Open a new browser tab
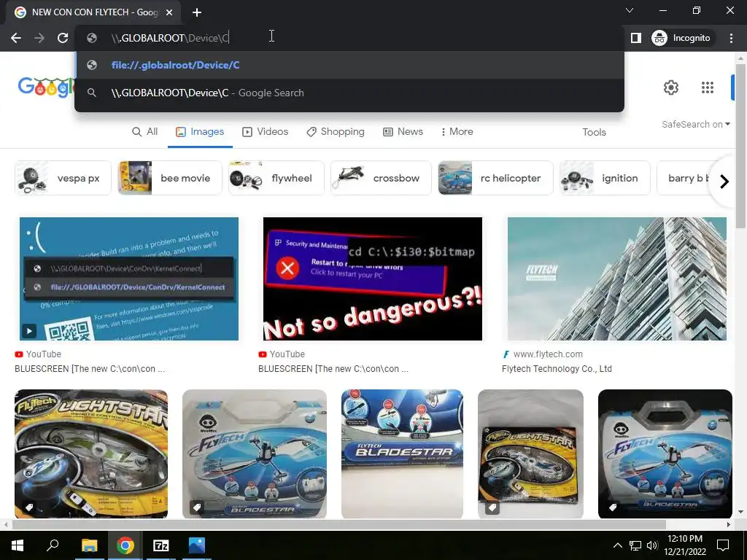Image resolution: width=747 pixels, height=560 pixels. (197, 12)
